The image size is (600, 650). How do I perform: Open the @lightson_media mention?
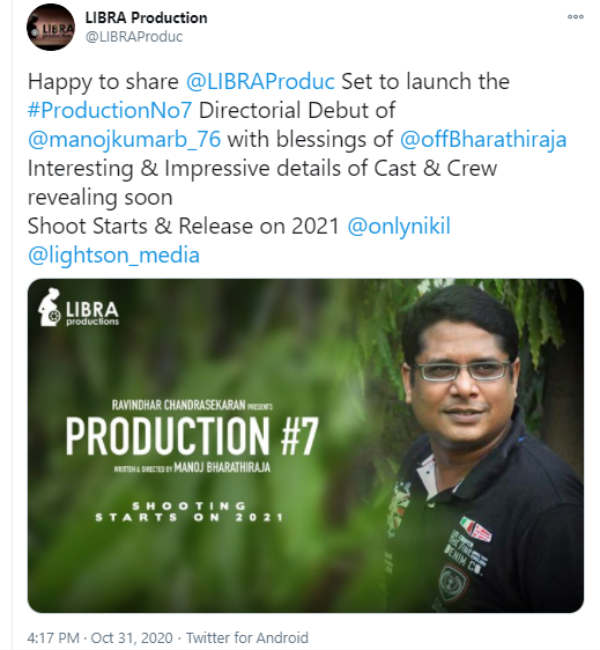click(x=114, y=255)
